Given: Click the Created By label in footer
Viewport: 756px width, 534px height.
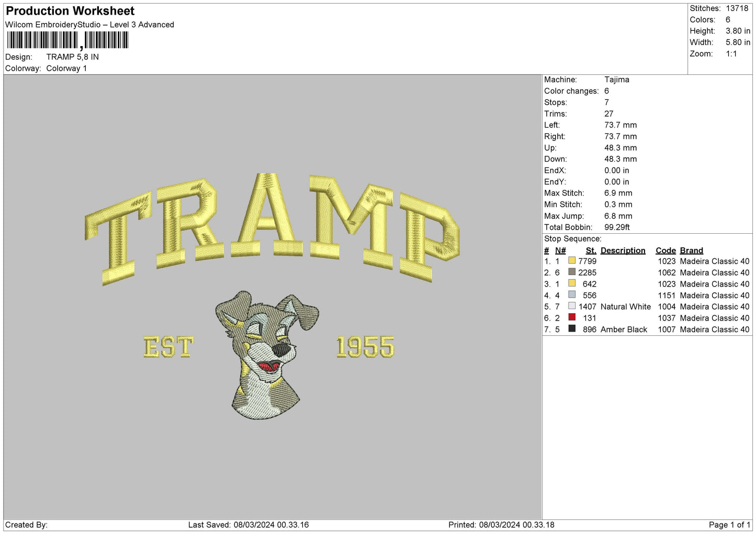Looking at the screenshot, I should point(26,525).
